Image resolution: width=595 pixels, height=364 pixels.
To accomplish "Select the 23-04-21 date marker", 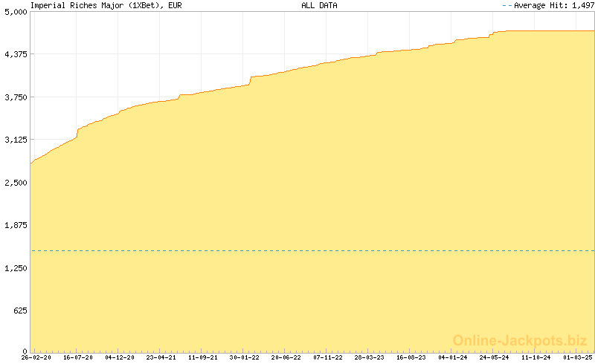I will point(161,357).
